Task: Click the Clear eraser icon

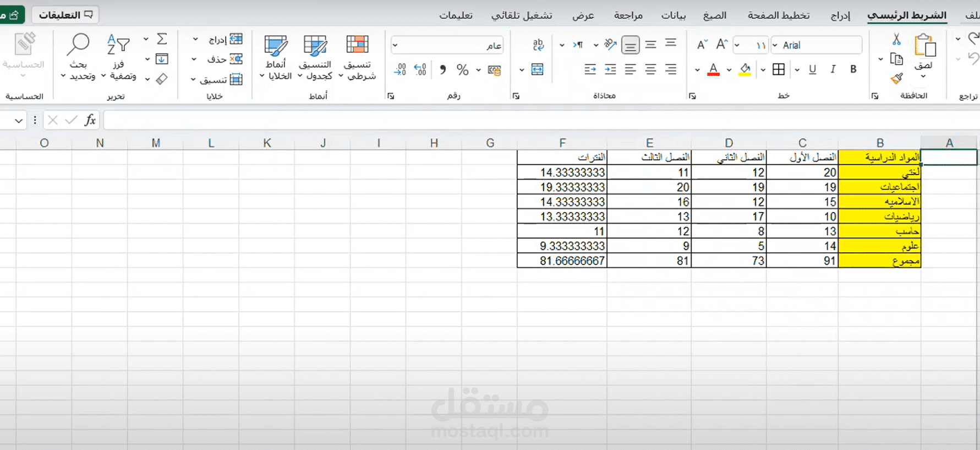Action: coord(162,79)
